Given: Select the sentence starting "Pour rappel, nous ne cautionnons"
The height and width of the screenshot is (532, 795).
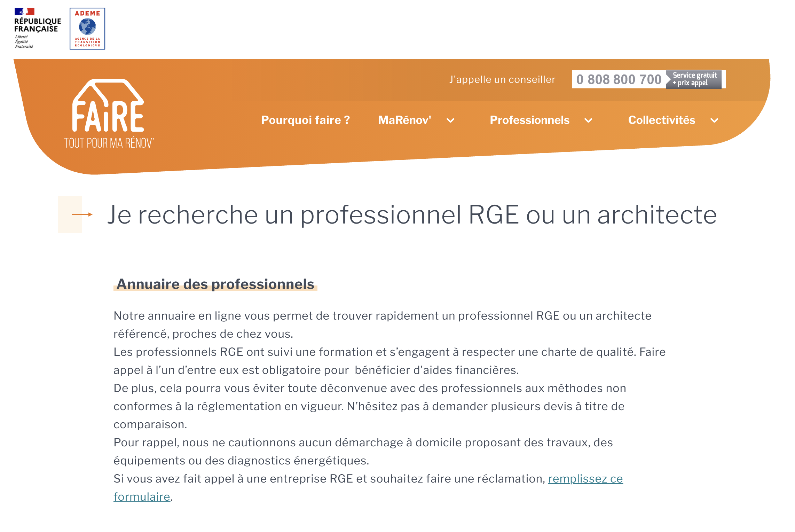Looking at the screenshot, I should [363, 452].
